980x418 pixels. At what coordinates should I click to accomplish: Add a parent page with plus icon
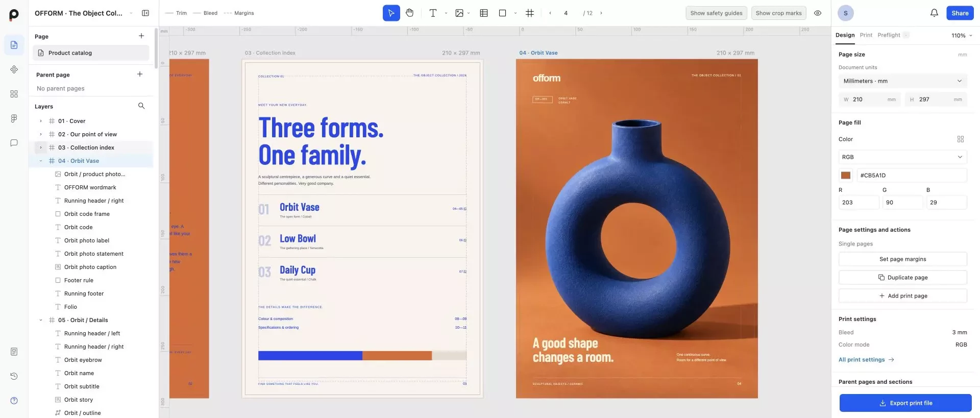pyautogui.click(x=140, y=74)
